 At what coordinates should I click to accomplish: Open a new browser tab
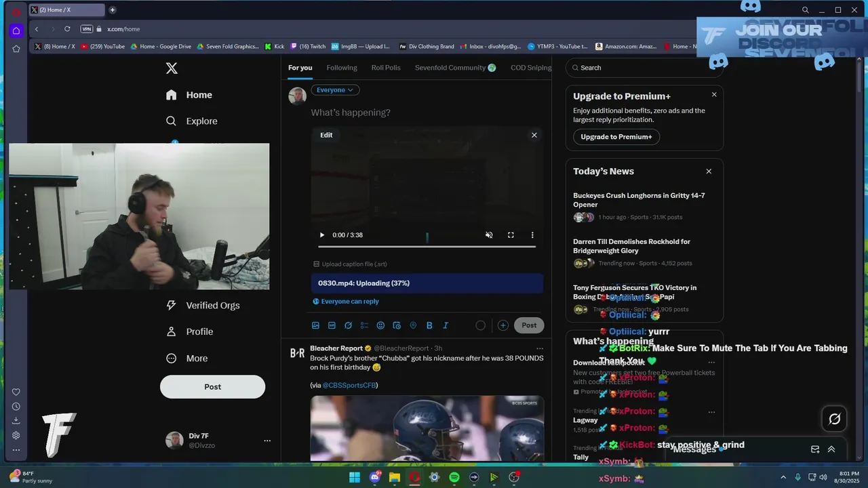click(x=113, y=10)
